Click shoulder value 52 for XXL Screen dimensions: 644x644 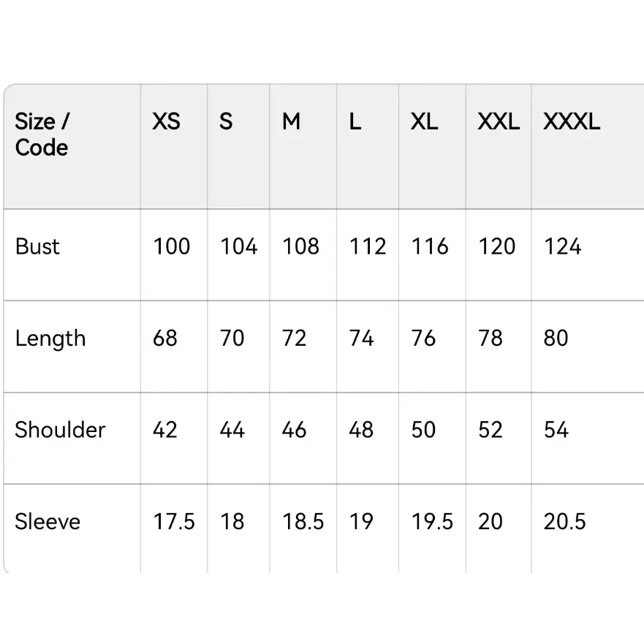490,430
